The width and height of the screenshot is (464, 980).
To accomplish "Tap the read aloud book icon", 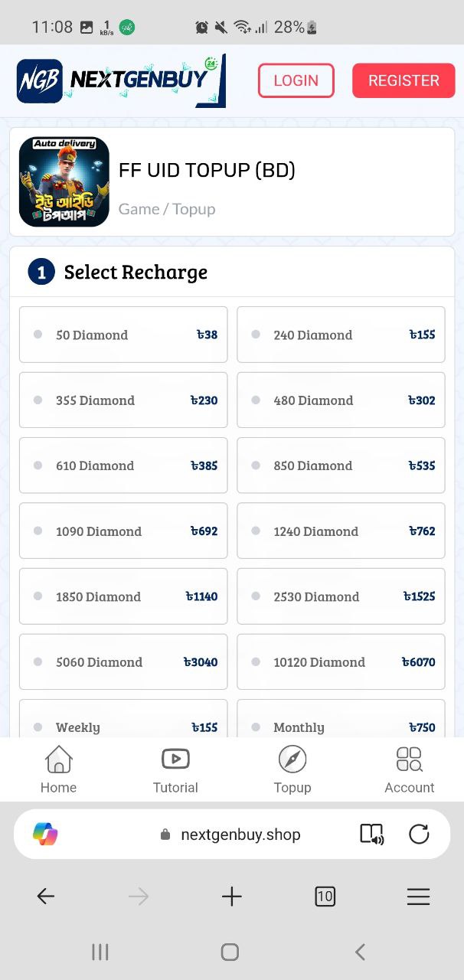I will [372, 834].
